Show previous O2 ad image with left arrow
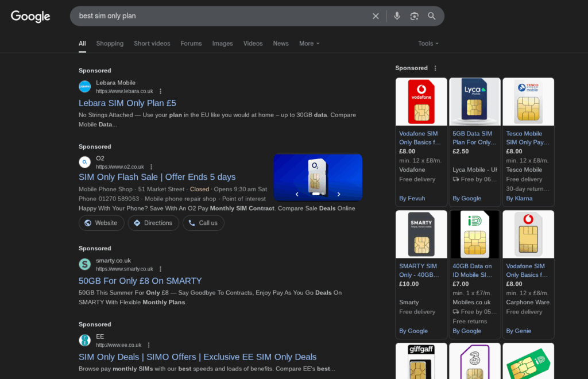The image size is (588, 379). [x=297, y=194]
